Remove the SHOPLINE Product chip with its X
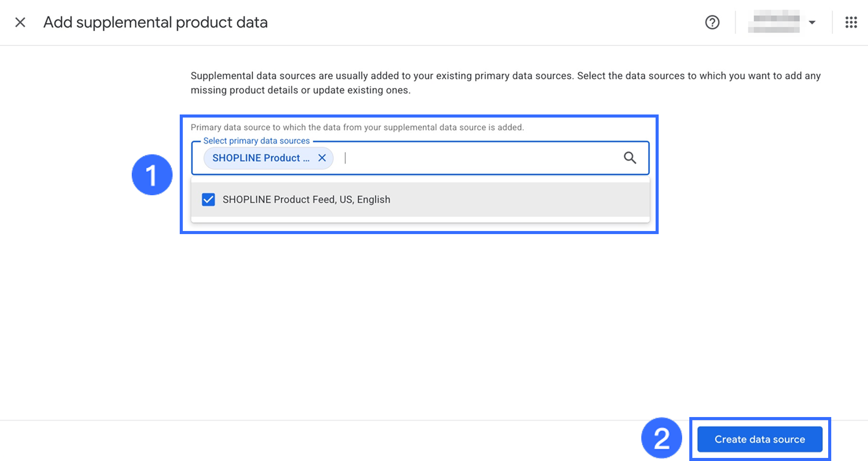The image size is (868, 461). (x=322, y=158)
